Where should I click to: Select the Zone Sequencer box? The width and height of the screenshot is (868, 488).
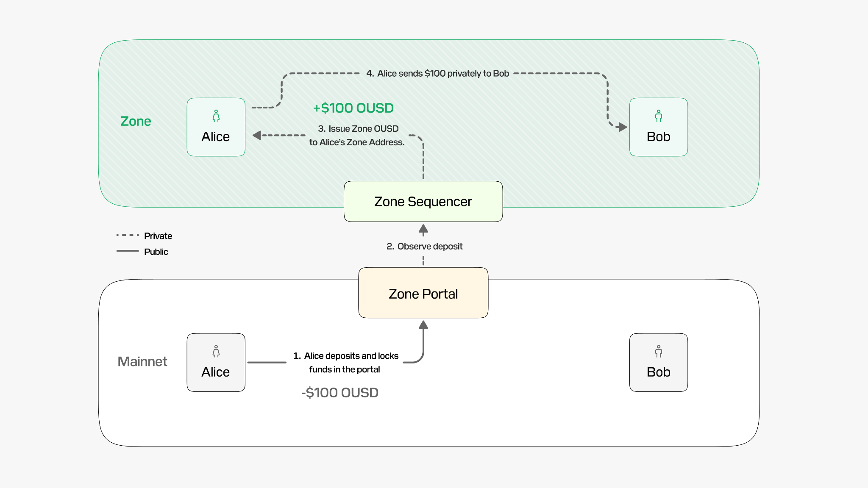pyautogui.click(x=423, y=202)
